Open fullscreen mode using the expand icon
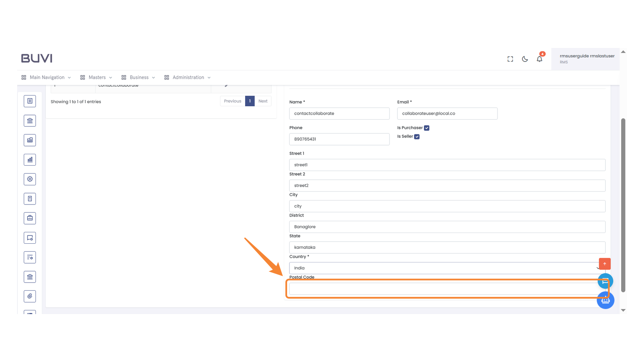This screenshot has width=644, height=362. 510,59
